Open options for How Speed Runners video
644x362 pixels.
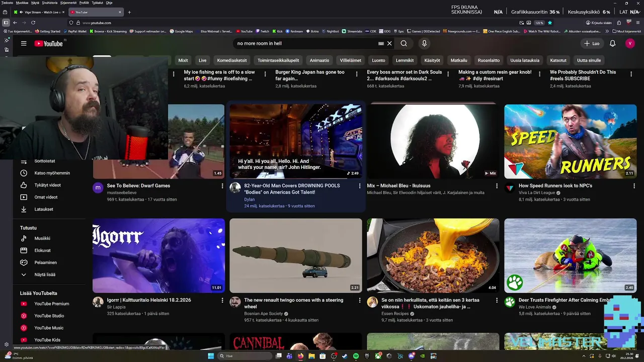click(634, 186)
